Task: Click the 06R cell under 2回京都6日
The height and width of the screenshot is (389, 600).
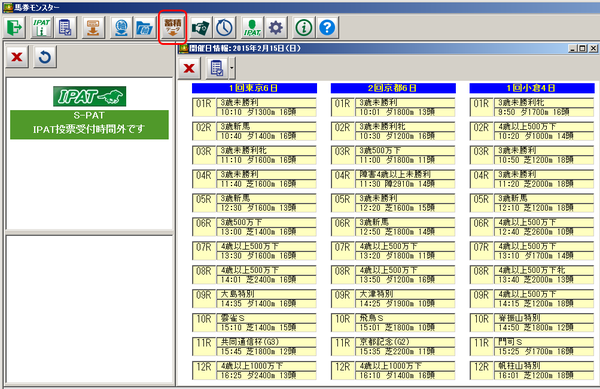Action: click(343, 227)
